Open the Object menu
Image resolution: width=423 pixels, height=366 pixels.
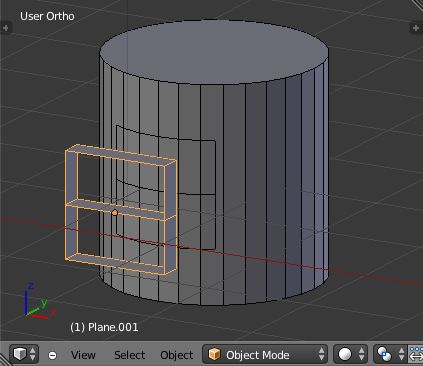pos(177,355)
